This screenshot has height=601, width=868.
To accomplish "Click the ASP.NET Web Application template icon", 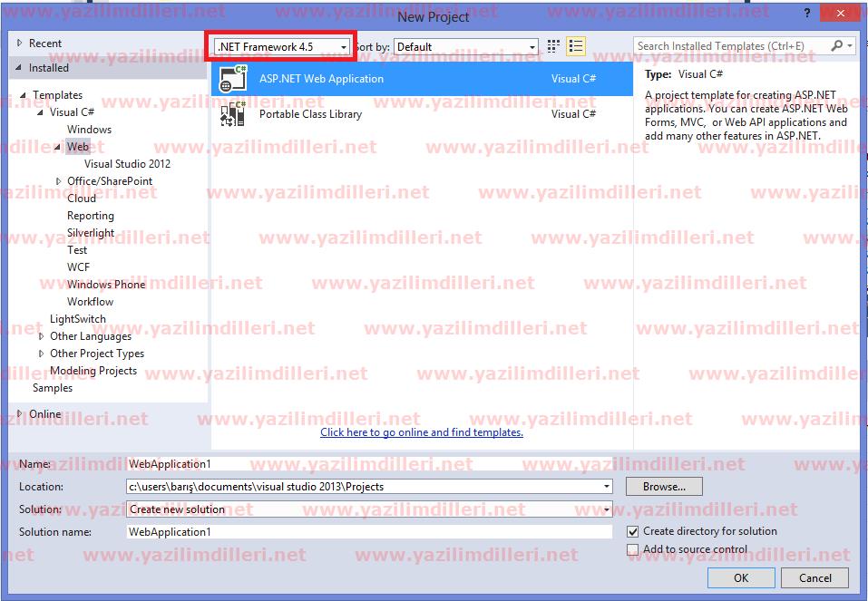I will click(233, 79).
